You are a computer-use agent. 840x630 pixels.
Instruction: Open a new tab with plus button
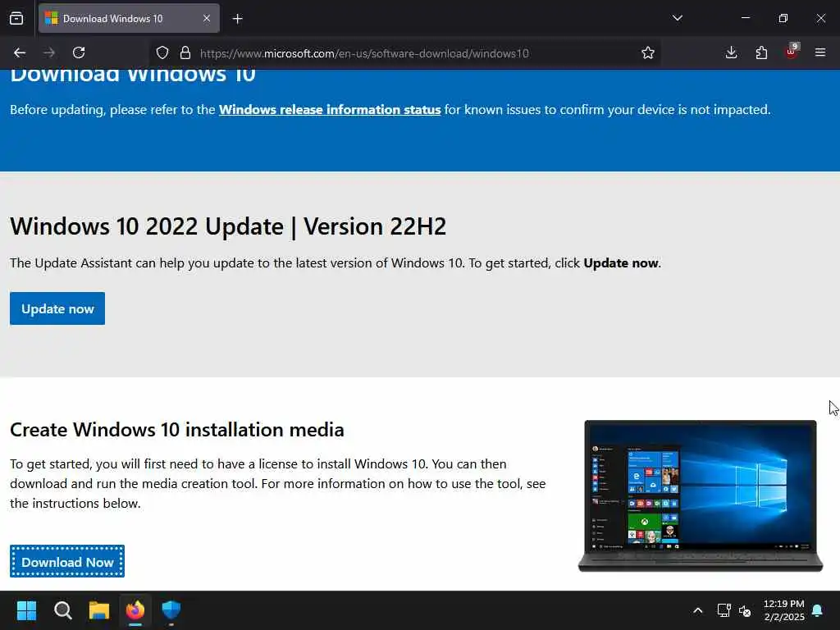237,19
